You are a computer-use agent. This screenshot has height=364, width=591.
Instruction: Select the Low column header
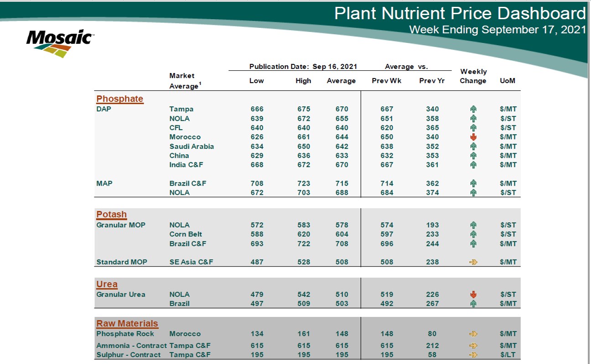[257, 81]
